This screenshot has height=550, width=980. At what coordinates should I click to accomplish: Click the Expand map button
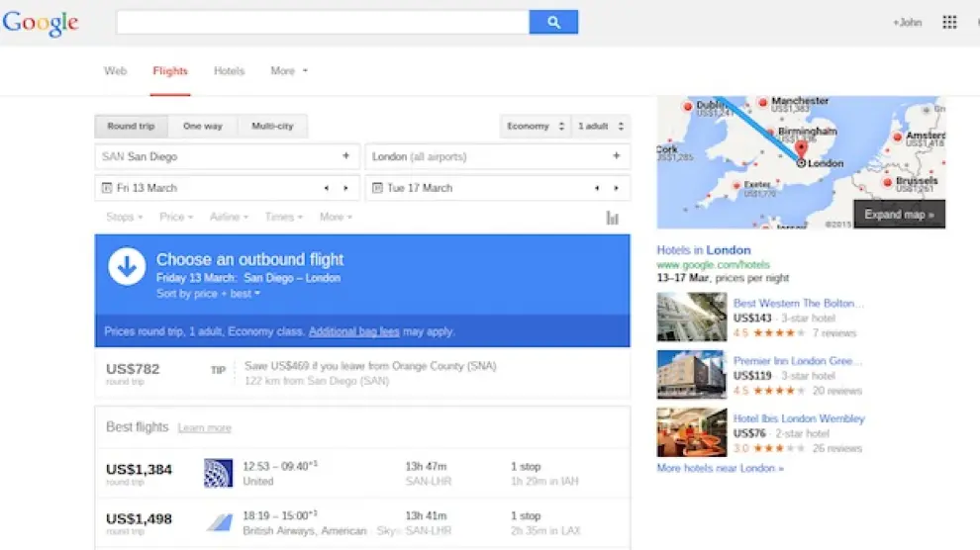(x=899, y=215)
